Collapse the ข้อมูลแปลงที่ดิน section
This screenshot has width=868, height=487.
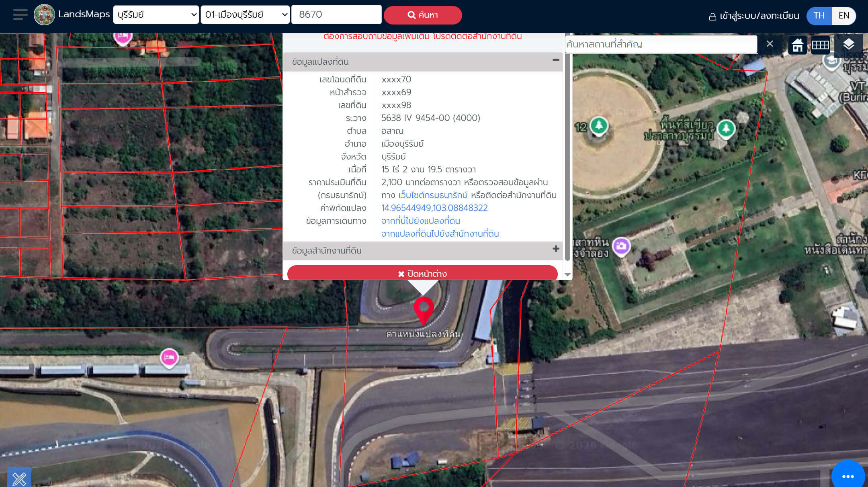(x=556, y=60)
